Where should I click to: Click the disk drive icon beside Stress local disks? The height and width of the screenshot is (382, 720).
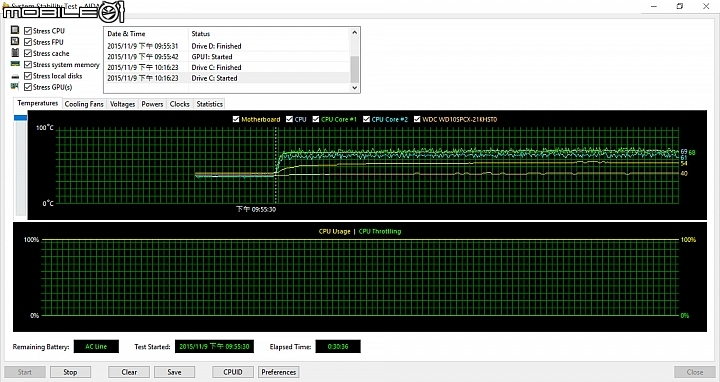pos(15,76)
